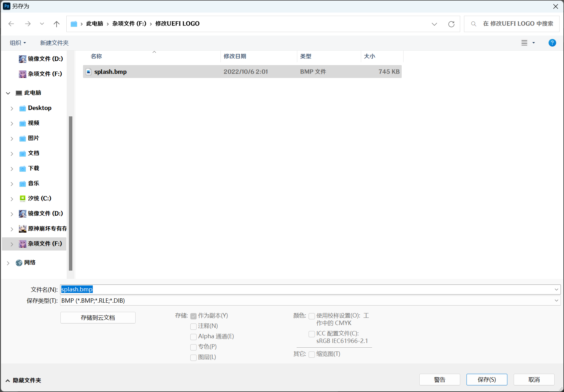Open the 组织 menu
The width and height of the screenshot is (564, 392).
point(18,43)
